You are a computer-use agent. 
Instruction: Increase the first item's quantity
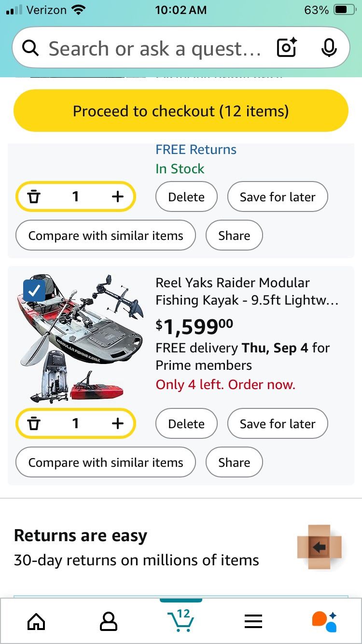(117, 196)
